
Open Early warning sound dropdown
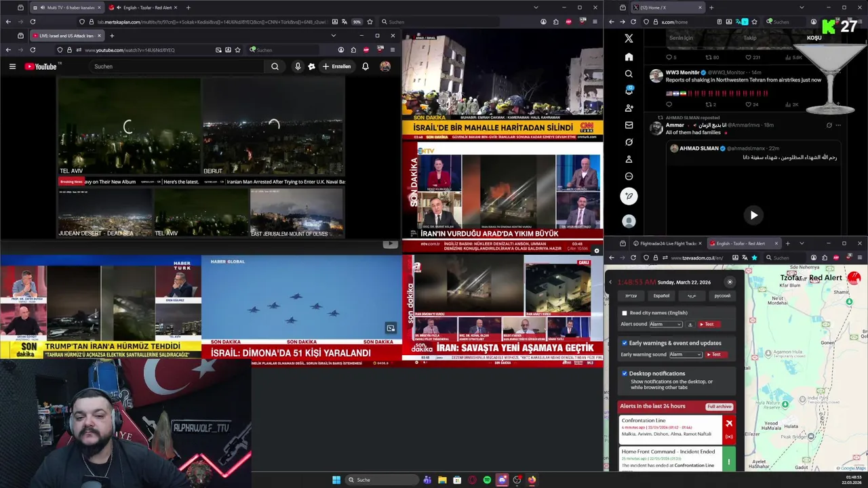point(686,354)
